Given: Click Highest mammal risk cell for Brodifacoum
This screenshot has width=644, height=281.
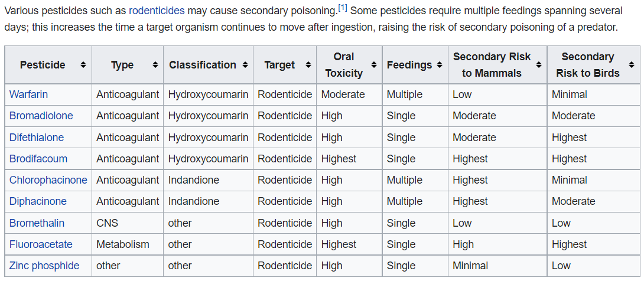Looking at the screenshot, I should [x=470, y=159].
